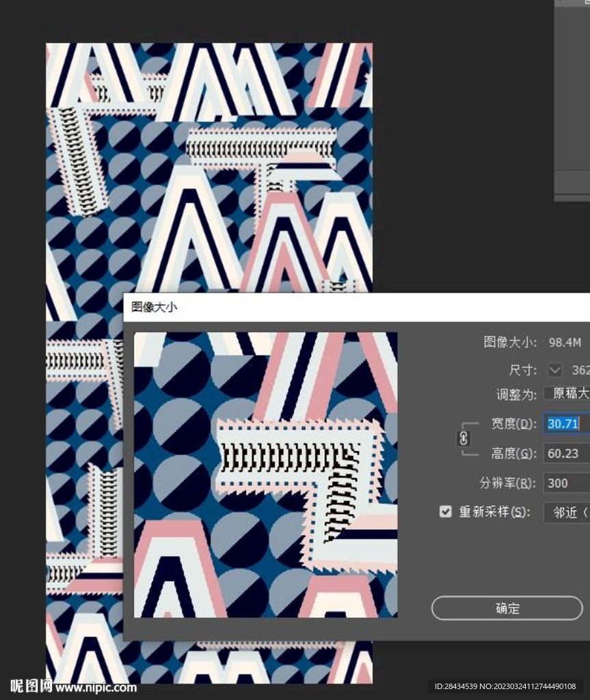Open the resample method dropdown showing 邻近

(567, 512)
